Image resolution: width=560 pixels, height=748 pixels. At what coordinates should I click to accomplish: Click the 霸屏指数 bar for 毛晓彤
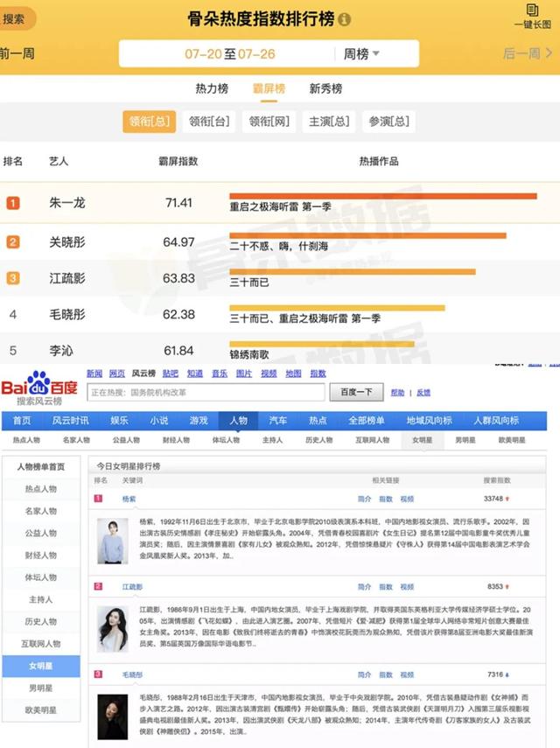(x=337, y=308)
